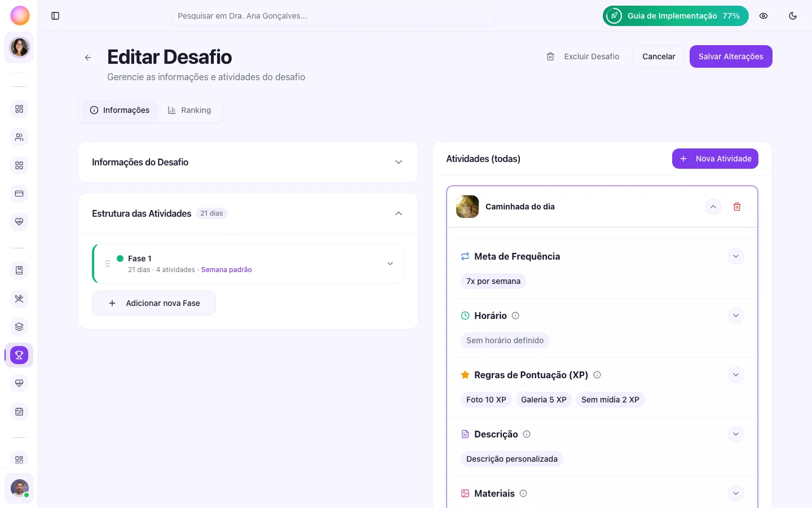Open the credit card sidebar icon
812x508 pixels.
coord(19,194)
